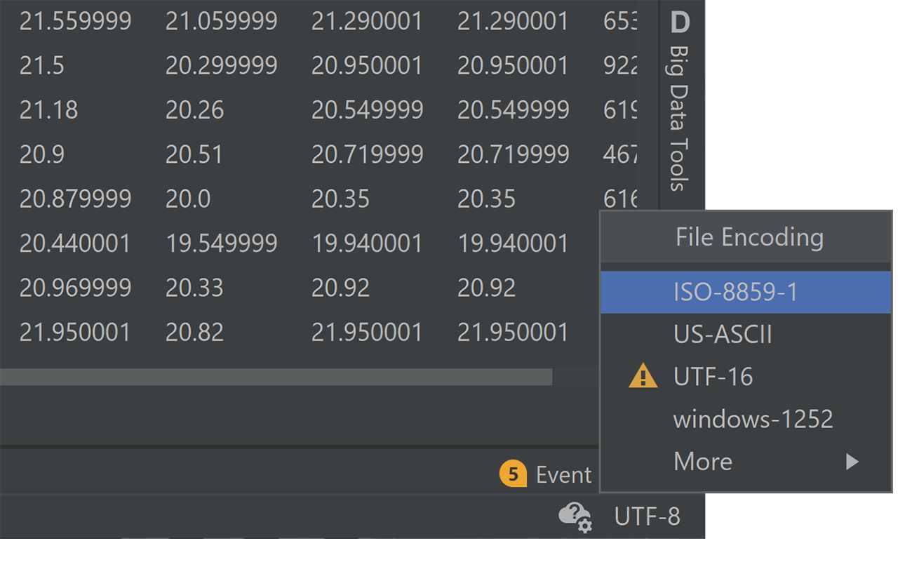
Task: Open the UTF-8 encoding status bar widget
Action: click(647, 517)
